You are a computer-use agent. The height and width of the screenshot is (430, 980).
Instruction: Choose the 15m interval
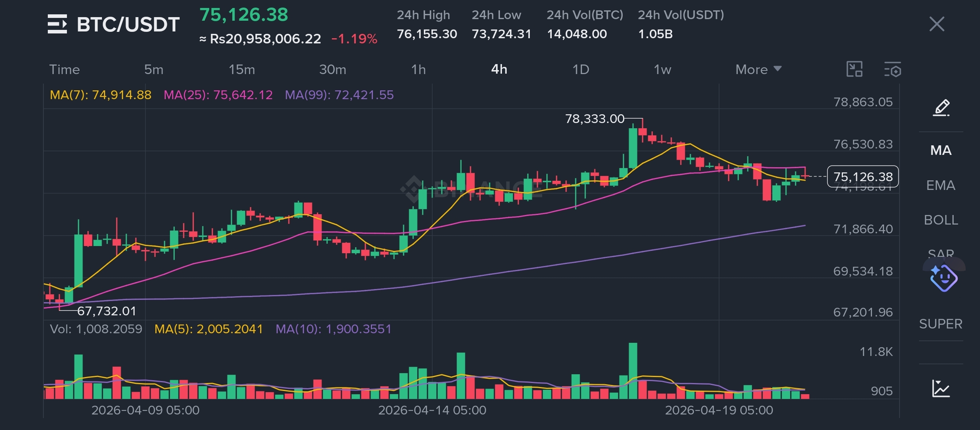click(x=241, y=70)
